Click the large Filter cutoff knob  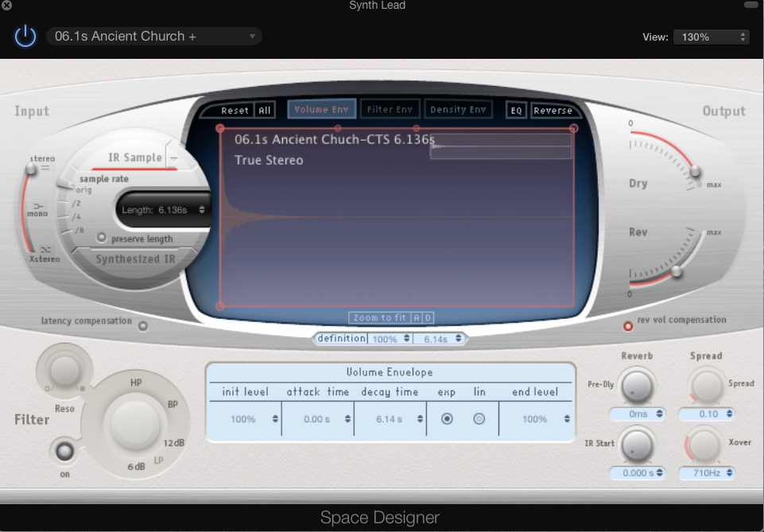tap(135, 424)
